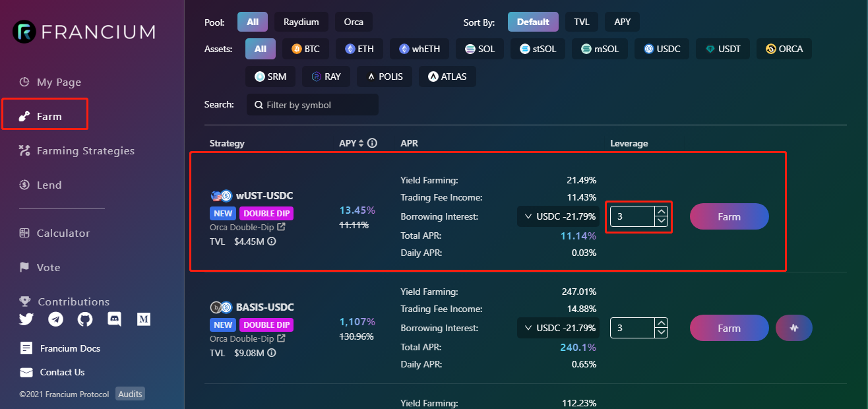Viewport: 868px width, 409px height.
Task: Filter assets by USDT
Action: (723, 49)
